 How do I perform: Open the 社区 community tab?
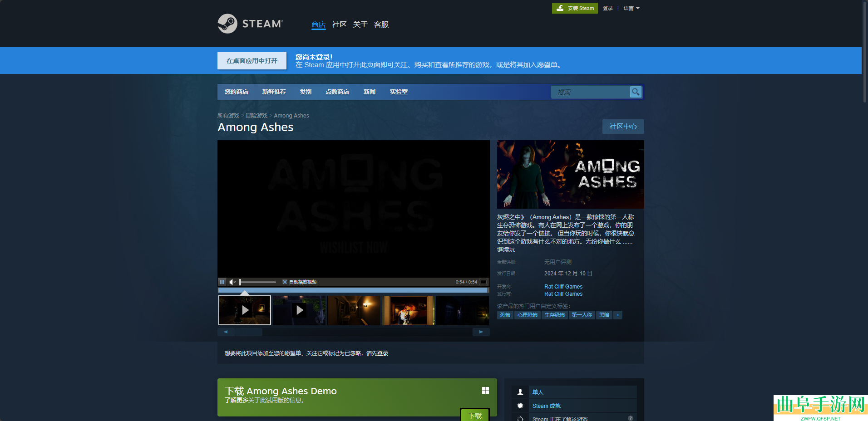coord(340,24)
